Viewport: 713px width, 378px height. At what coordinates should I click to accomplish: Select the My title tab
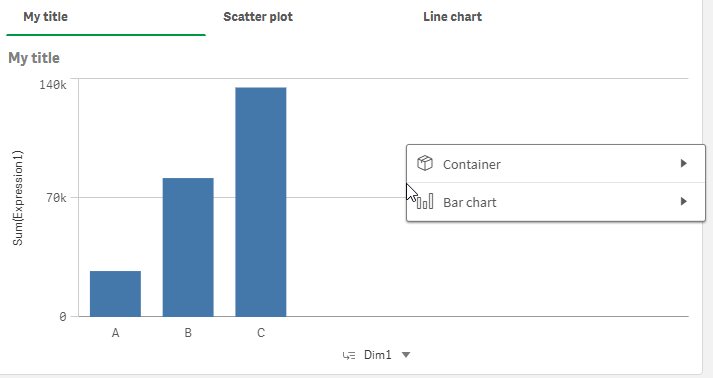point(45,17)
